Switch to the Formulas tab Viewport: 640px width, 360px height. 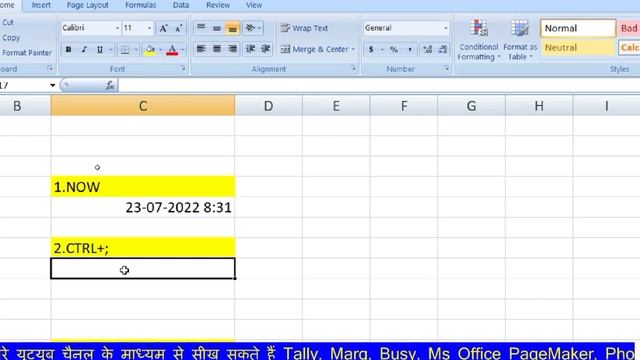(140, 5)
